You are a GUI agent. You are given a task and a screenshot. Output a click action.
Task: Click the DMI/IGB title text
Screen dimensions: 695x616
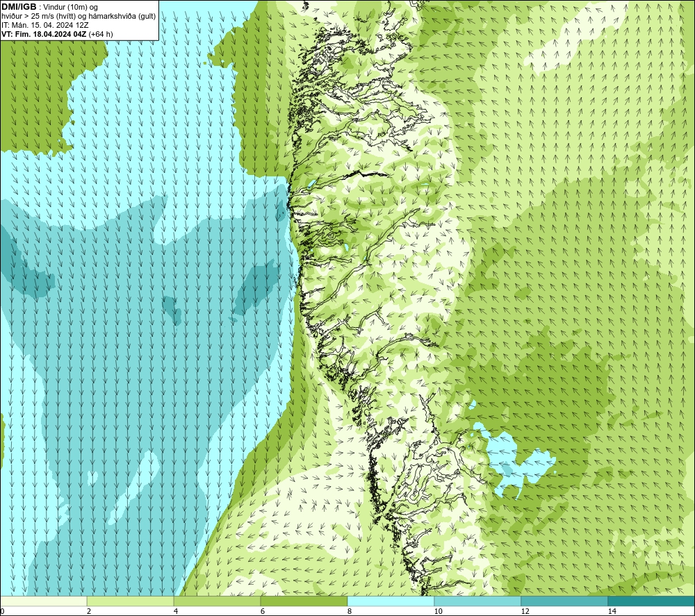coord(19,7)
